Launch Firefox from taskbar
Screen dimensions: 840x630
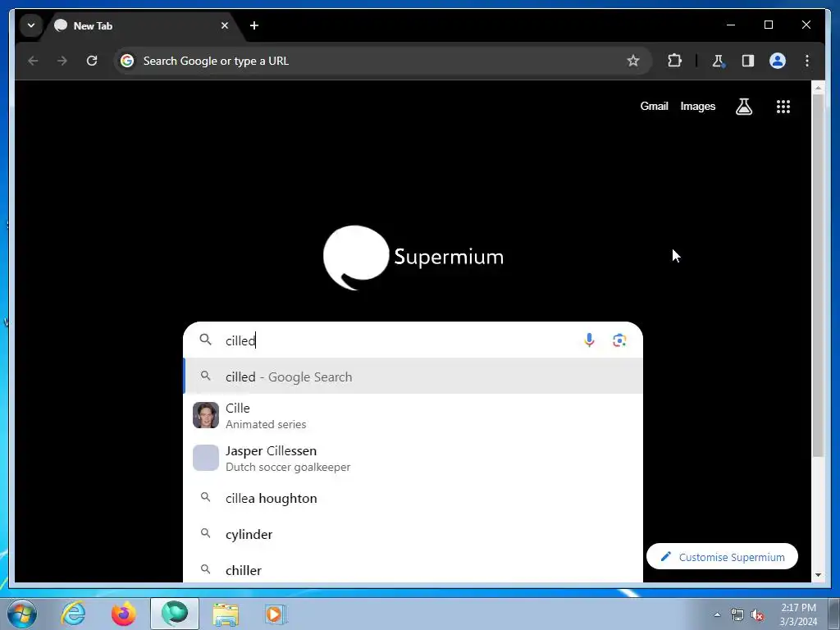click(x=124, y=614)
